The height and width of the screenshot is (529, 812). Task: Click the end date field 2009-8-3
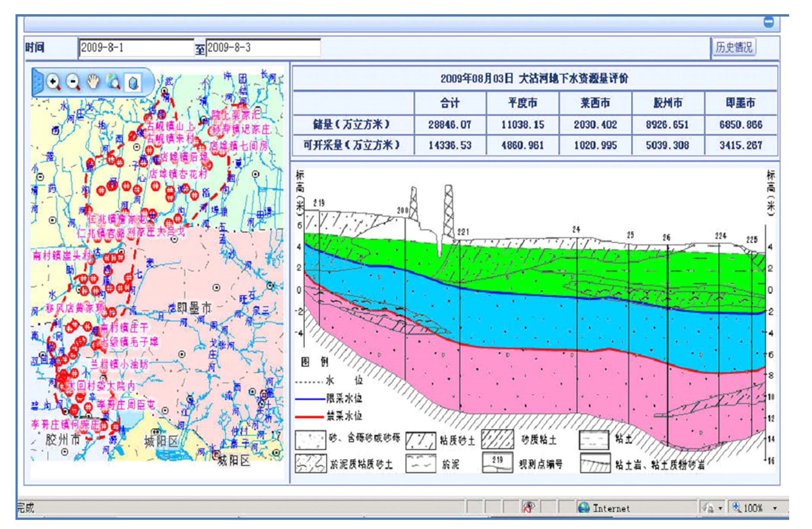pos(263,47)
